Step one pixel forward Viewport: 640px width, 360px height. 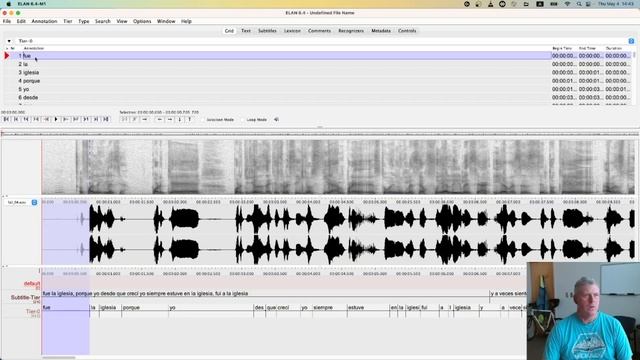66,119
